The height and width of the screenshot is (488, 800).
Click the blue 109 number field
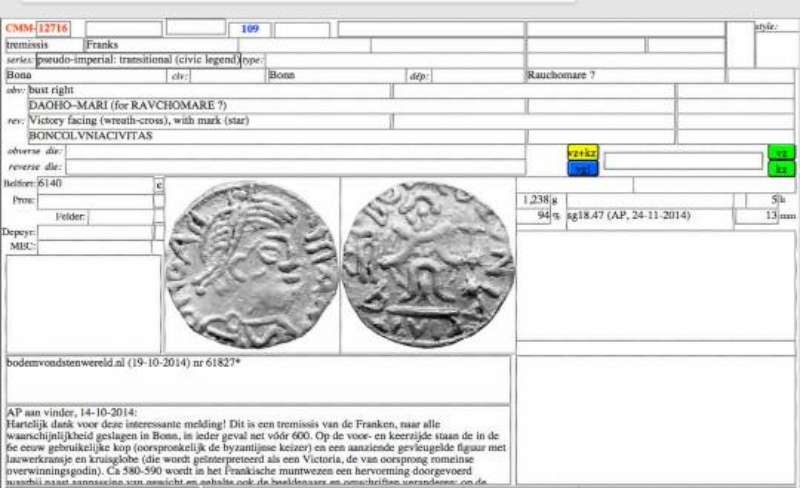click(x=250, y=29)
